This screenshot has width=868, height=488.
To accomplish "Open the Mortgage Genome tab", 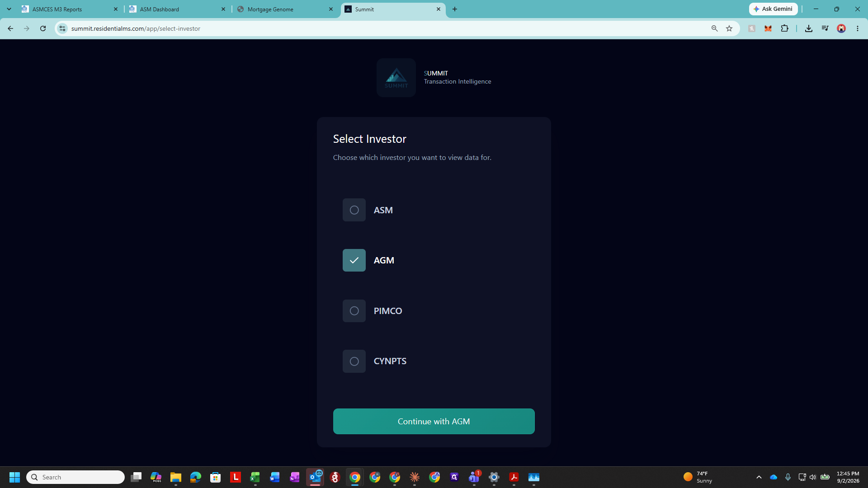I will click(x=284, y=9).
